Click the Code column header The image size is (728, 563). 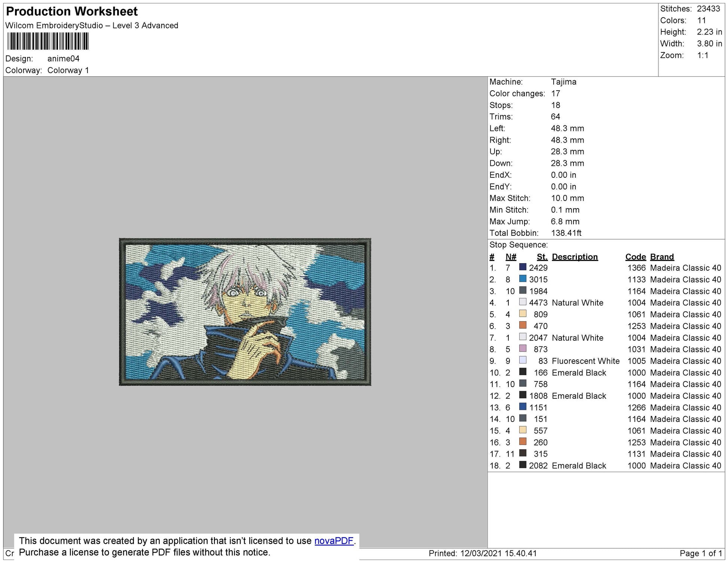click(x=635, y=257)
